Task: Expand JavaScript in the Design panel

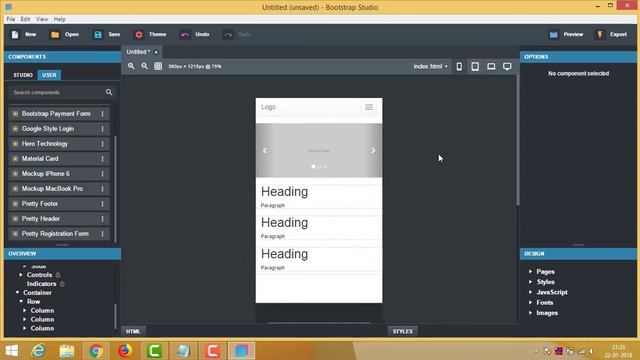Action: [x=530, y=292]
